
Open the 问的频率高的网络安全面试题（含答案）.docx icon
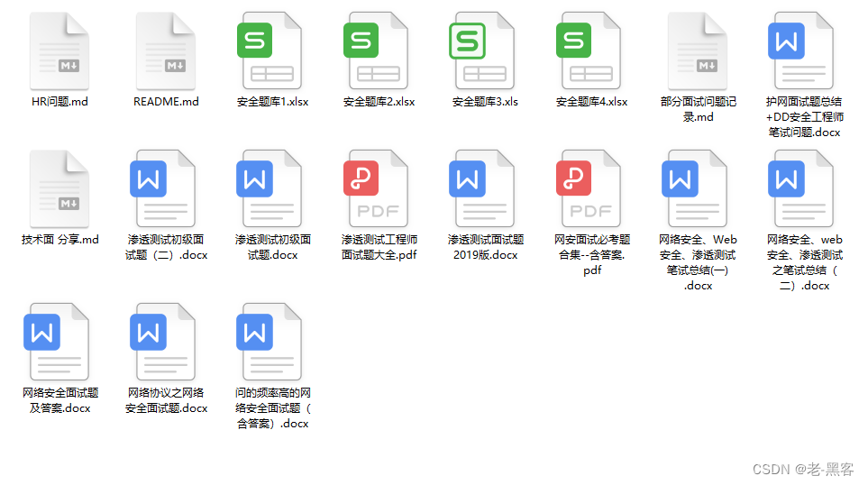[270, 343]
